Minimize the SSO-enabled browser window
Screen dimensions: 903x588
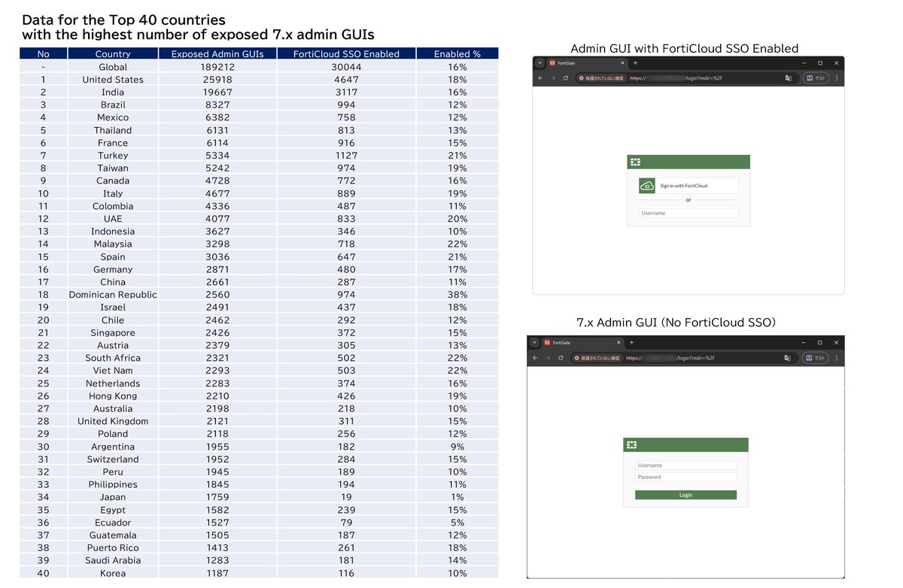click(x=804, y=63)
